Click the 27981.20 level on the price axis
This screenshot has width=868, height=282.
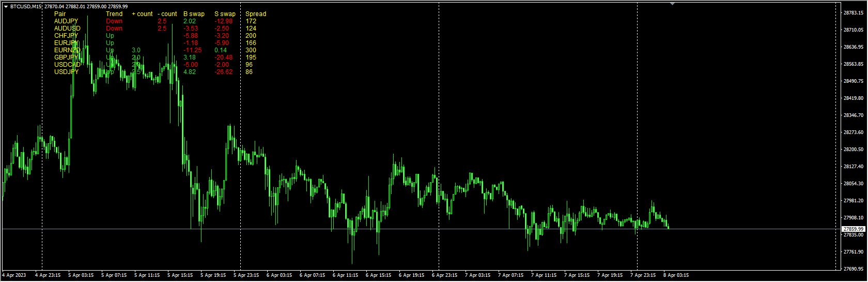854,200
